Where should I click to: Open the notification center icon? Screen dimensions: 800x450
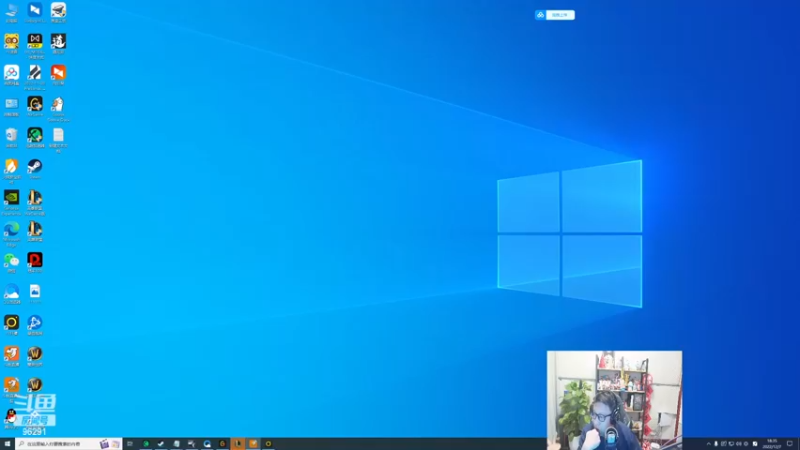tap(790, 444)
